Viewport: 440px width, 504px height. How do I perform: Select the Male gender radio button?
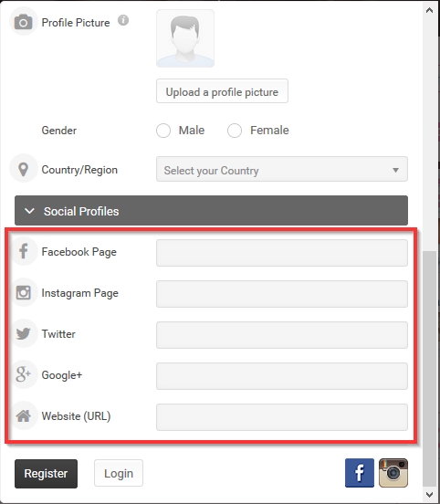[163, 131]
